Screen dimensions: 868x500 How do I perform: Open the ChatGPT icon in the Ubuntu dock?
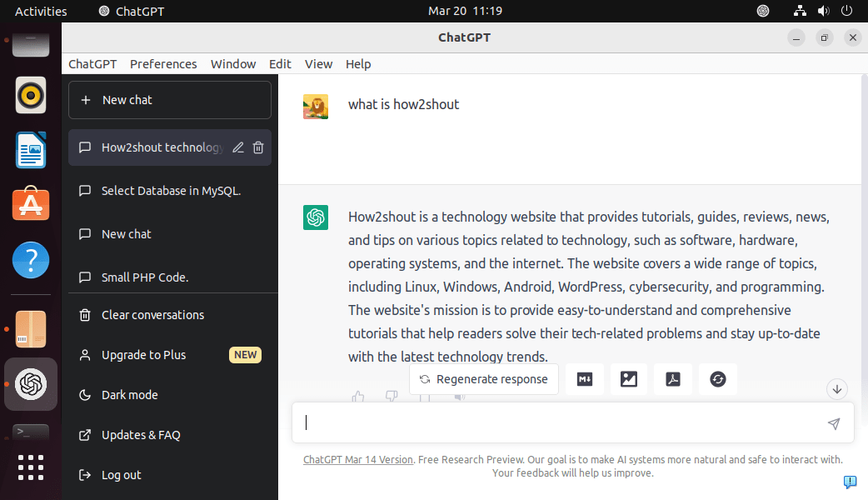coord(30,384)
